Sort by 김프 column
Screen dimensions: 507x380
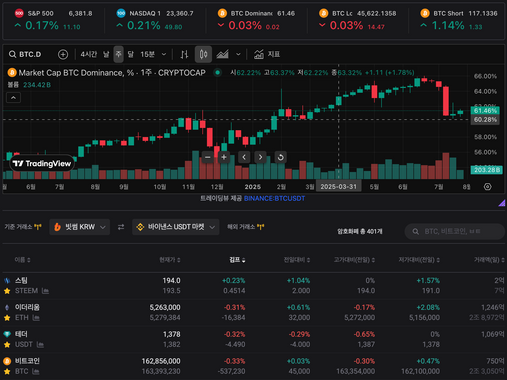(237, 260)
